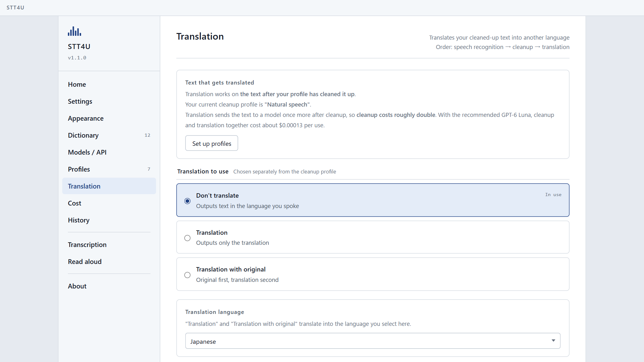Open the Cost page
Image resolution: width=644 pixels, height=362 pixels.
pos(109,203)
